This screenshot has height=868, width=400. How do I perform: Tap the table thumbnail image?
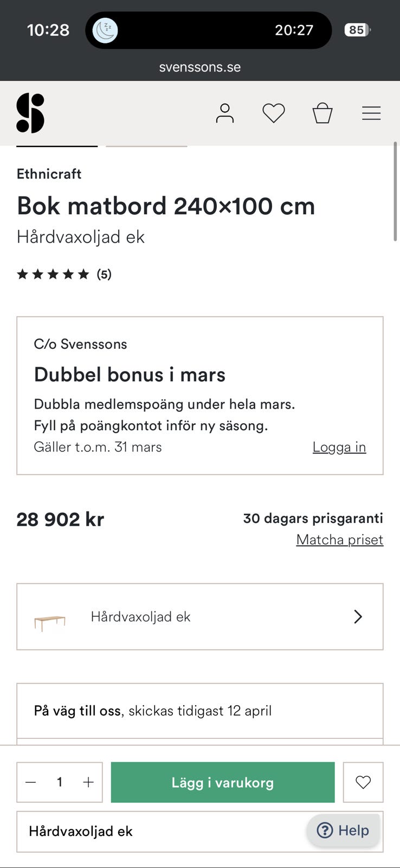click(50, 622)
